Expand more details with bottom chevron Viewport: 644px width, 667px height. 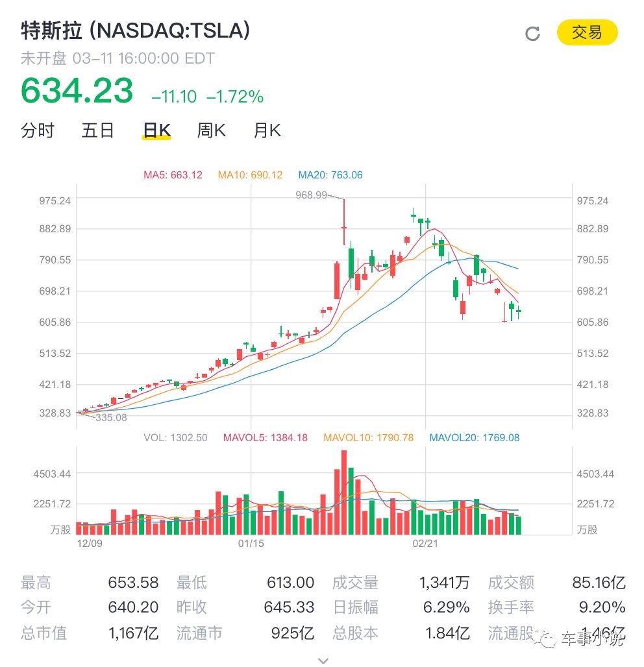pyautogui.click(x=323, y=661)
